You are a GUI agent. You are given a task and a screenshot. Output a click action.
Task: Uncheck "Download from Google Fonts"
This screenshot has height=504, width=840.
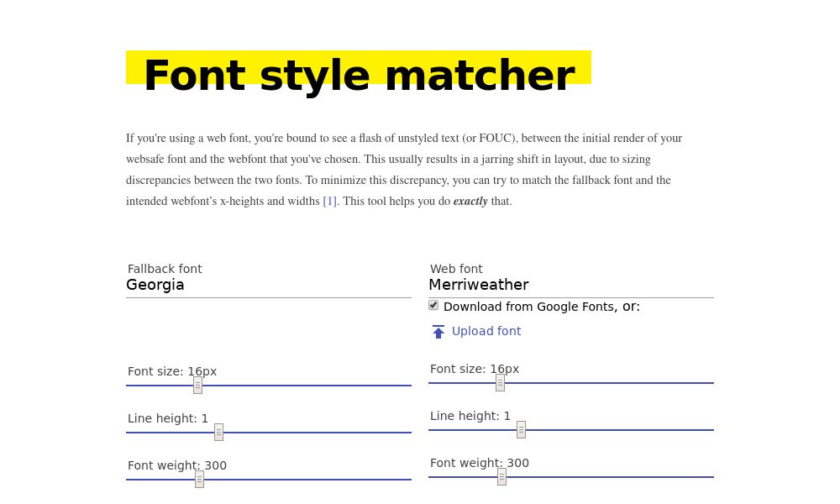(433, 304)
